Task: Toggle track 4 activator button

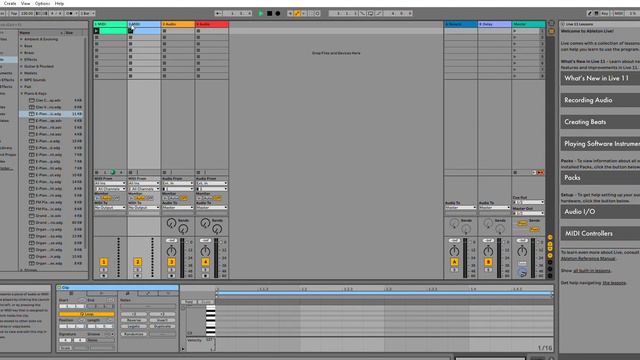Action: click(205, 262)
